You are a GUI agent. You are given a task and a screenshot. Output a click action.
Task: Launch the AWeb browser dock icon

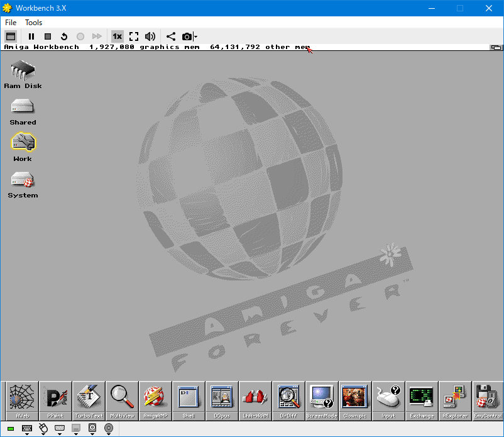[x=22, y=401]
